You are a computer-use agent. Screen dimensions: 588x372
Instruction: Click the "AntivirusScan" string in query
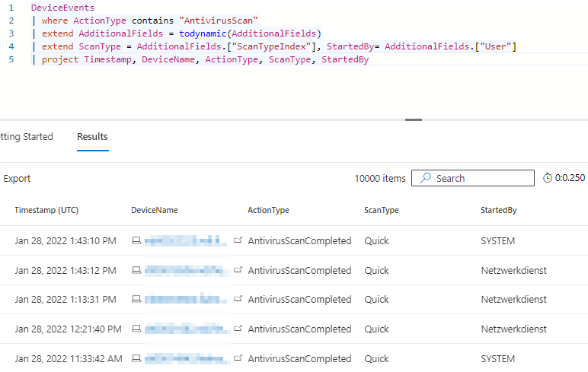point(219,21)
